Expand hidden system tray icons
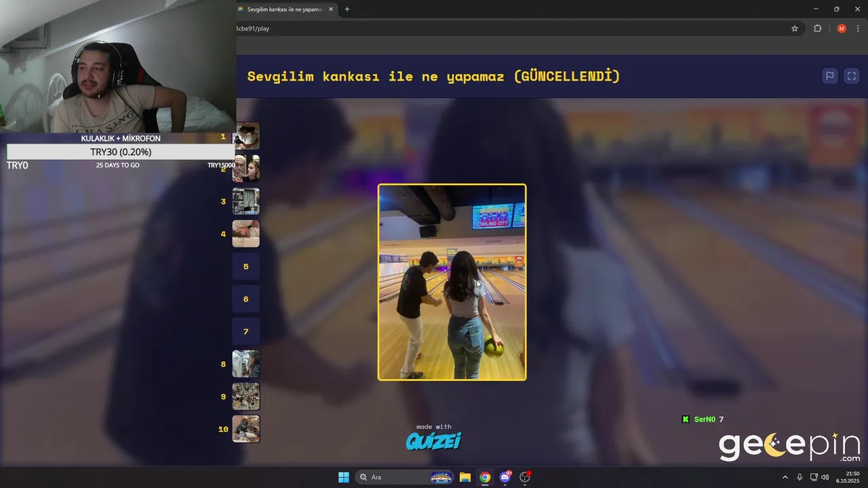 (x=785, y=477)
